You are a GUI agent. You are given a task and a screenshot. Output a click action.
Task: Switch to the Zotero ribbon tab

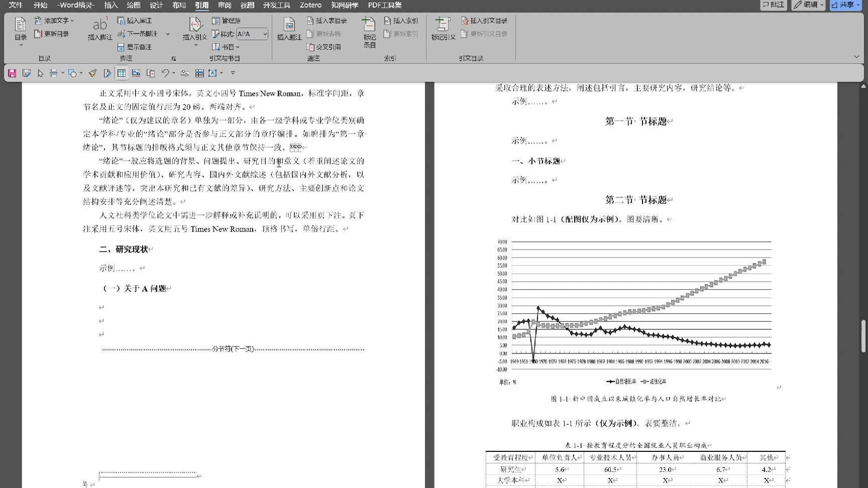coord(310,5)
